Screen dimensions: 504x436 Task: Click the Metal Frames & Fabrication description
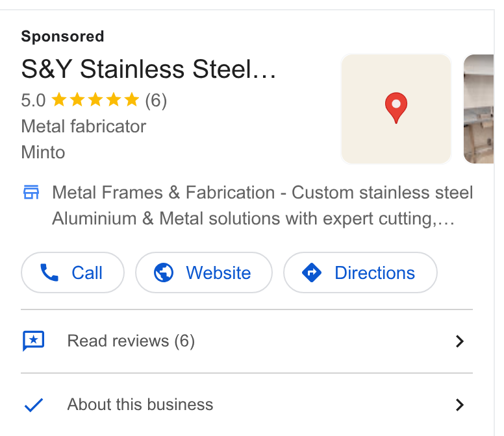point(262,206)
